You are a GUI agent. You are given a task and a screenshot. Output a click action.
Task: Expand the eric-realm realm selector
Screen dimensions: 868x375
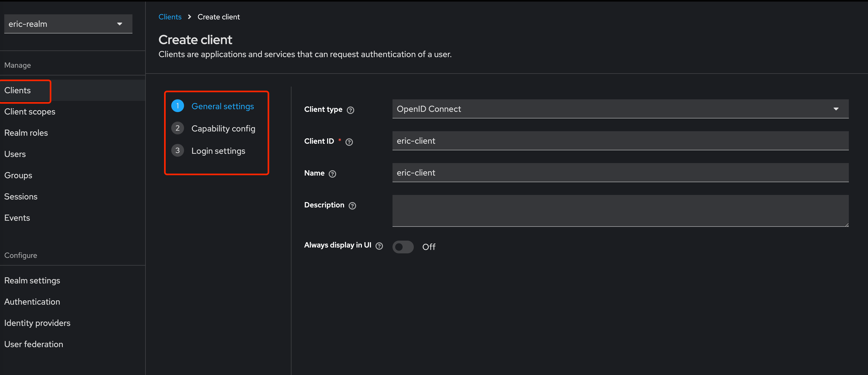(68, 24)
